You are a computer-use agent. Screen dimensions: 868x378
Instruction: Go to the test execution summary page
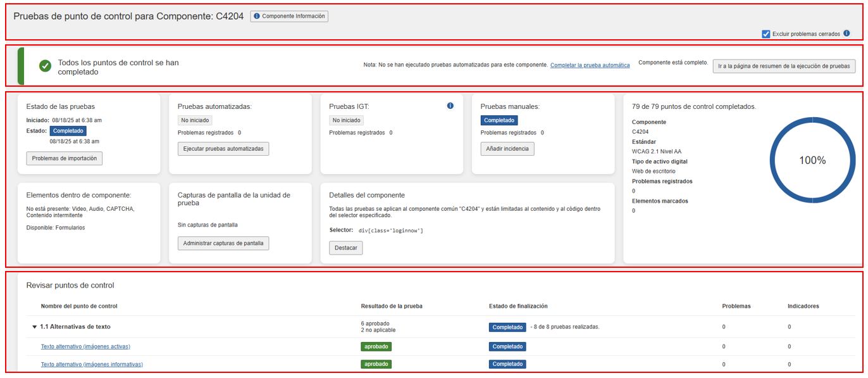click(784, 66)
